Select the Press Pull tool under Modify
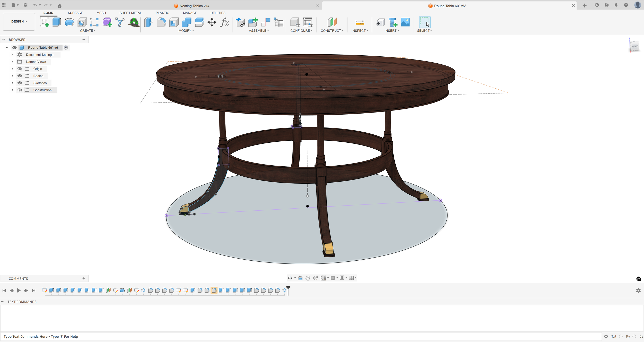 click(x=148, y=22)
